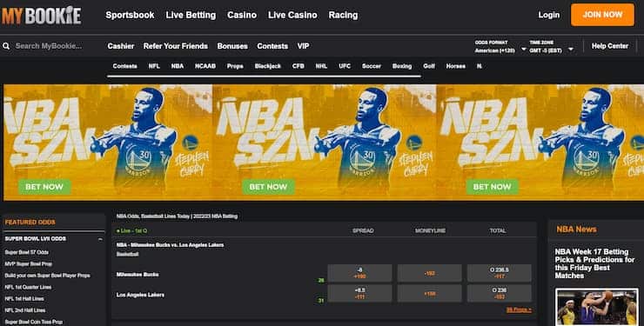Pick the Bucks total over odds box
Viewport: 644px width, 326px height.
coord(499,274)
